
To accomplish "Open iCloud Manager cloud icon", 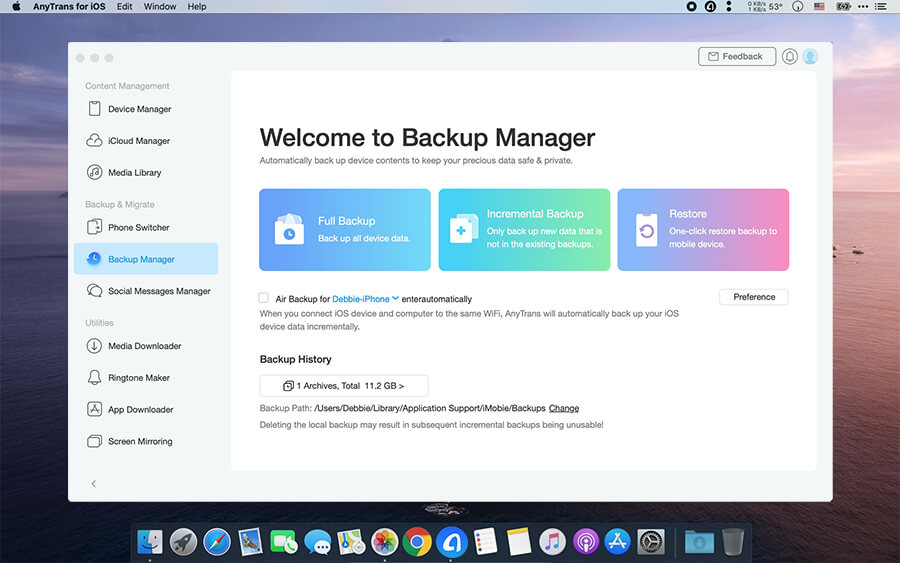I will [95, 141].
